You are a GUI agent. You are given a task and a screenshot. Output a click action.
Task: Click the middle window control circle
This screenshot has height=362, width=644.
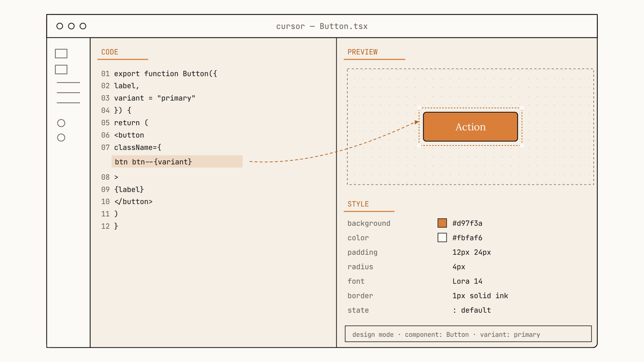pyautogui.click(x=71, y=26)
